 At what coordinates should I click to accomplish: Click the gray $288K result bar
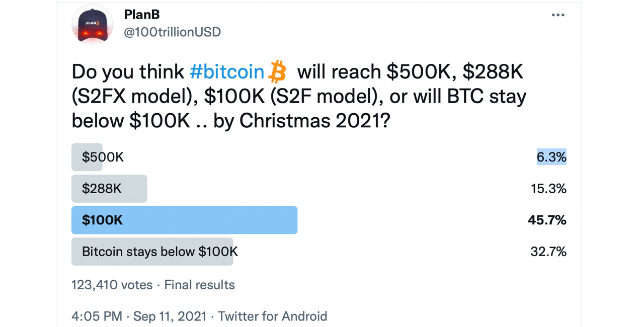point(109,189)
